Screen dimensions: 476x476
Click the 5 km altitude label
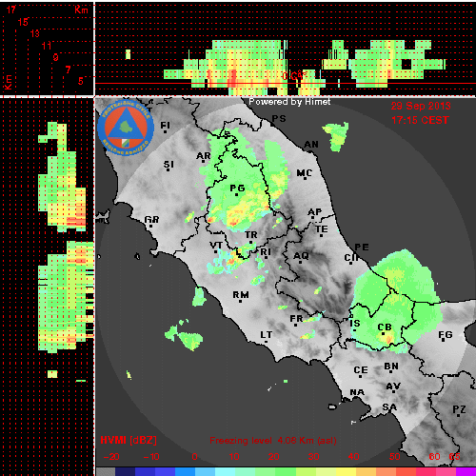coord(81,81)
